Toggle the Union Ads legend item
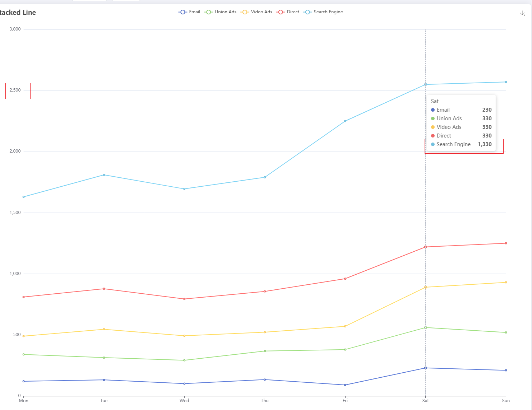This screenshot has height=410, width=532. (x=220, y=12)
